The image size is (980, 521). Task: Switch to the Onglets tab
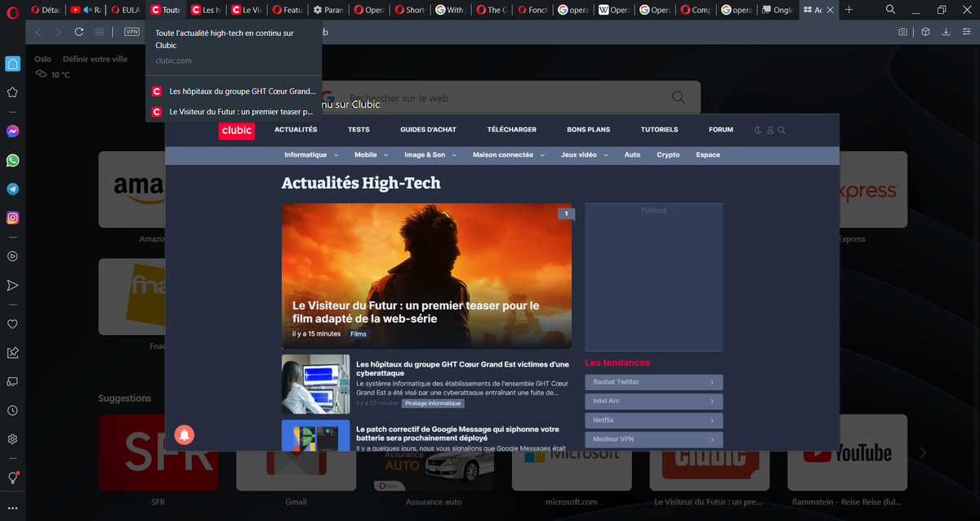click(x=777, y=10)
